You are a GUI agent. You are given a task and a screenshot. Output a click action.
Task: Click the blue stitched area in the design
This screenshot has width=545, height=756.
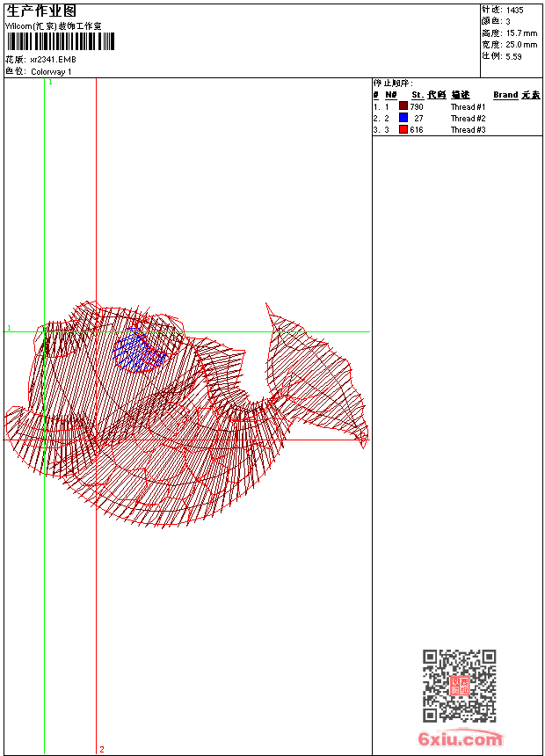[x=138, y=352]
